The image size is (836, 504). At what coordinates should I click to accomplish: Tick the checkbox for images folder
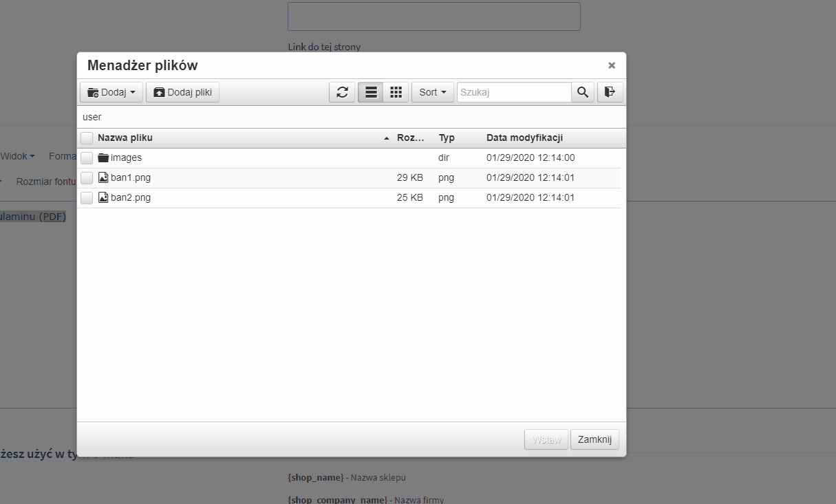pyautogui.click(x=87, y=158)
